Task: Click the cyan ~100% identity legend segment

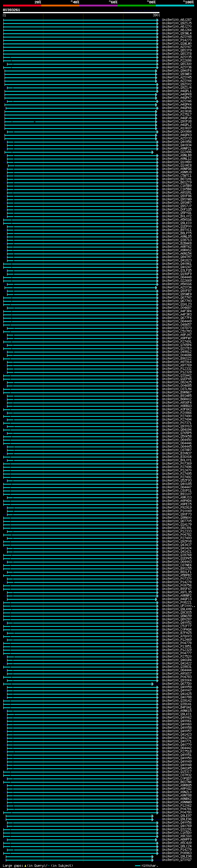Action: point(175,6)
